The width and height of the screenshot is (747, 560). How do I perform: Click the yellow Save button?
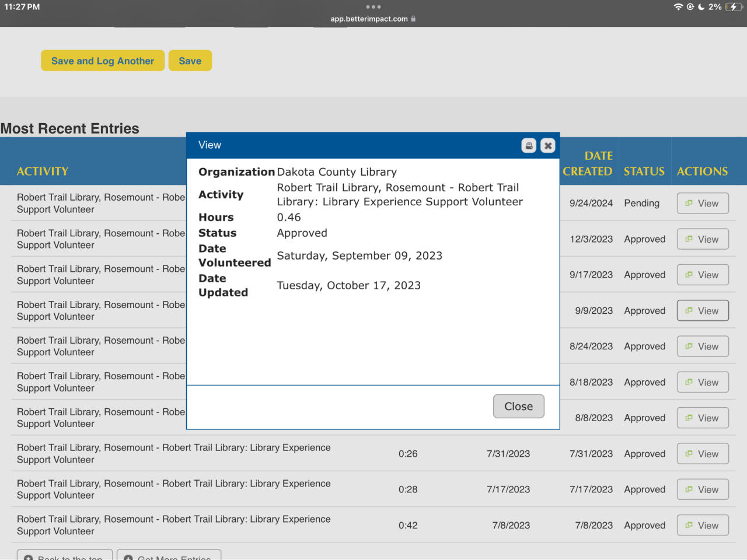click(x=190, y=61)
